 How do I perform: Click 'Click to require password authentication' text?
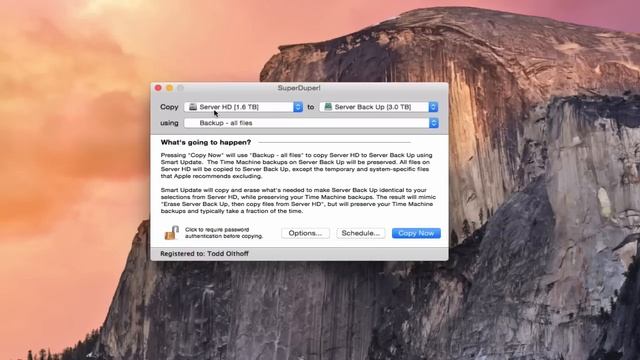(x=224, y=233)
